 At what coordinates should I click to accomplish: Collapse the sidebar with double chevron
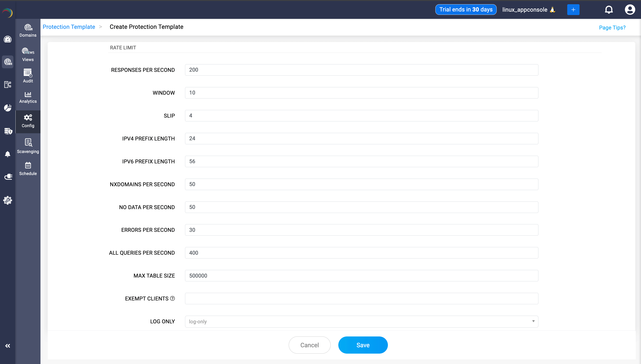coord(7,346)
